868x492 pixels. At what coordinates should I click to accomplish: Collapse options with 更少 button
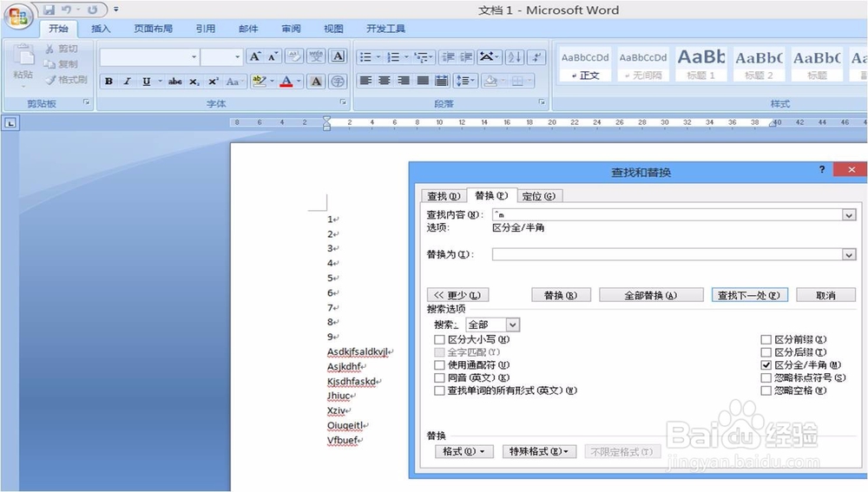(x=457, y=295)
